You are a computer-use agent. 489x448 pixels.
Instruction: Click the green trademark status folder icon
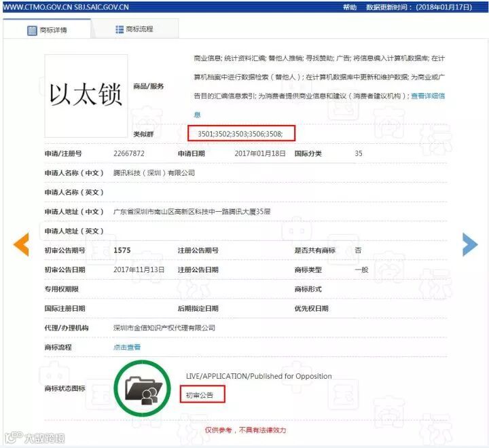(143, 388)
